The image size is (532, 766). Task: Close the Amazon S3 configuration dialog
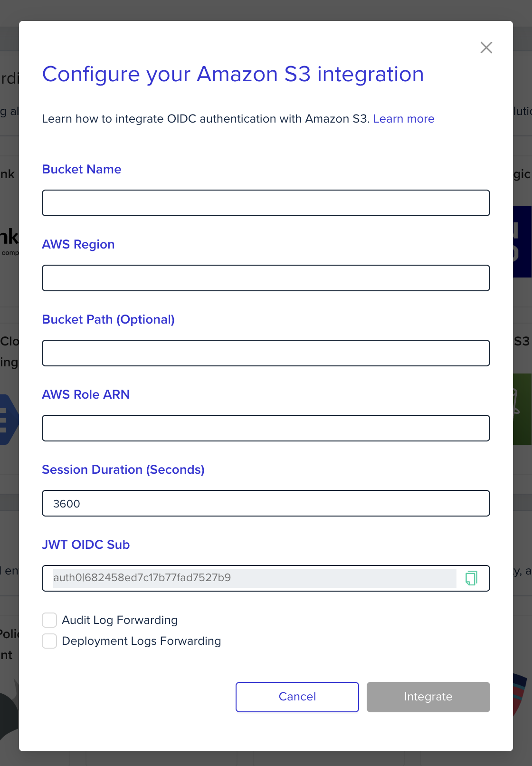coord(486,48)
